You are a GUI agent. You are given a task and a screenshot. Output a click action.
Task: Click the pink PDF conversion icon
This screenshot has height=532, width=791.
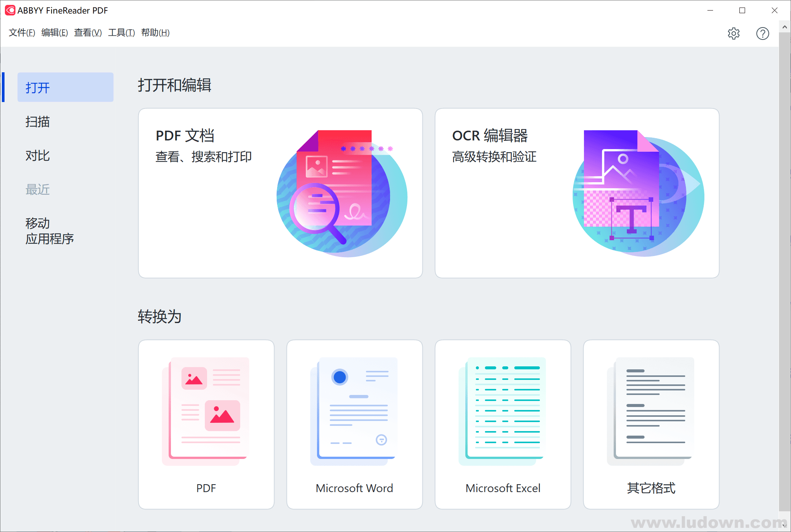click(206, 411)
